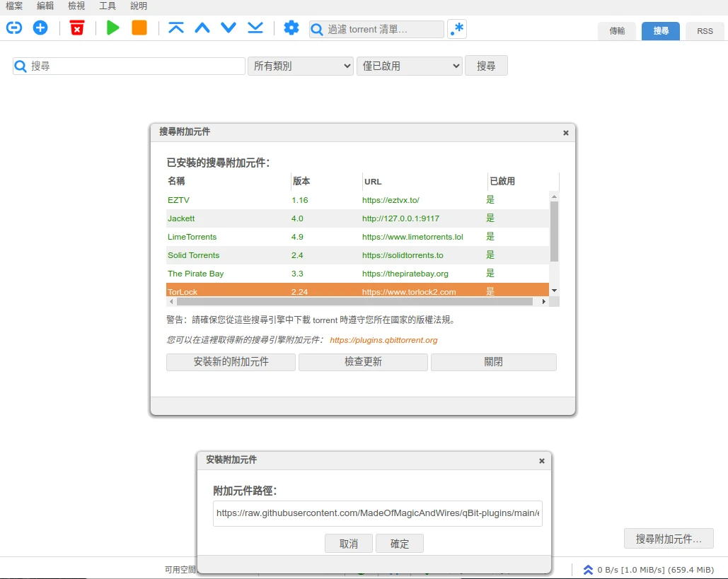Click the add torrent link icon
This screenshot has width=728, height=579.
click(x=14, y=28)
